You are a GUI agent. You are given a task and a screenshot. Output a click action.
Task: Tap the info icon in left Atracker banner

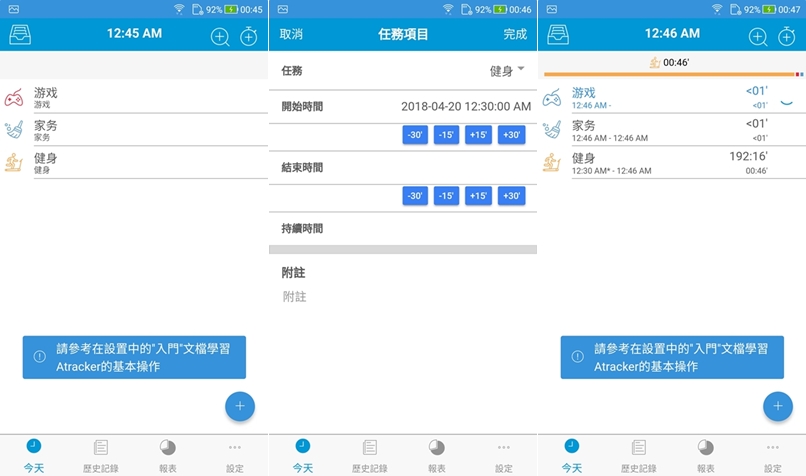click(40, 356)
